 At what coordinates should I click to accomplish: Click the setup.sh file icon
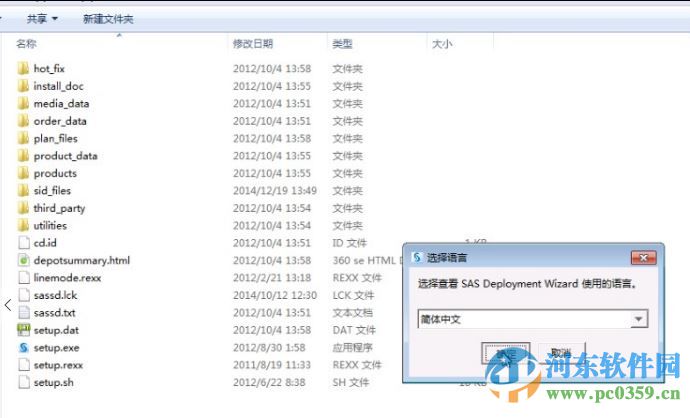[24, 382]
